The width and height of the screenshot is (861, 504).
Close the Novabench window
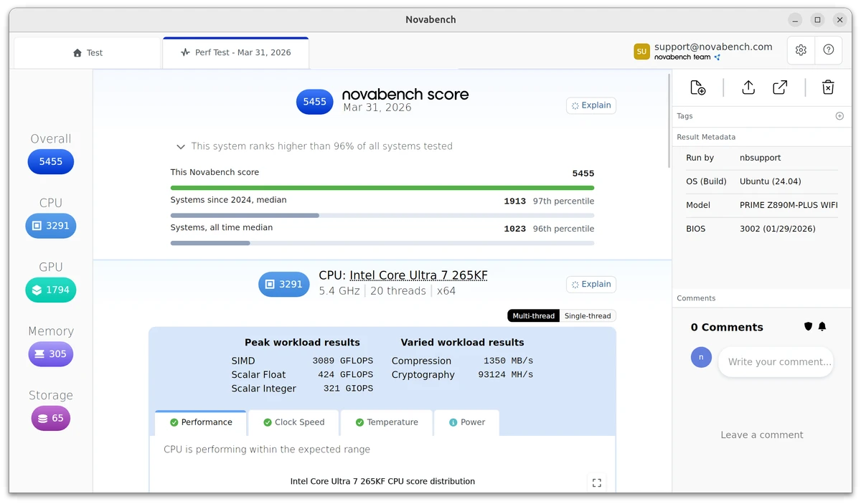pyautogui.click(x=839, y=20)
